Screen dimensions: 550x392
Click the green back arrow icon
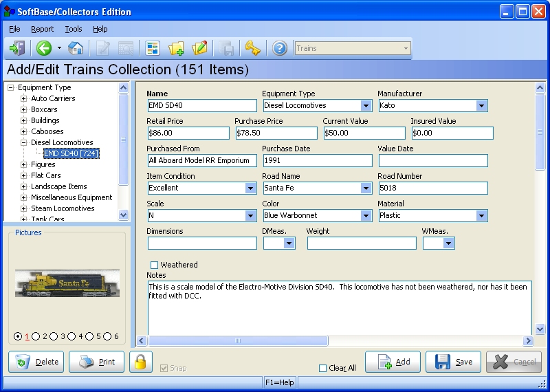[x=44, y=48]
